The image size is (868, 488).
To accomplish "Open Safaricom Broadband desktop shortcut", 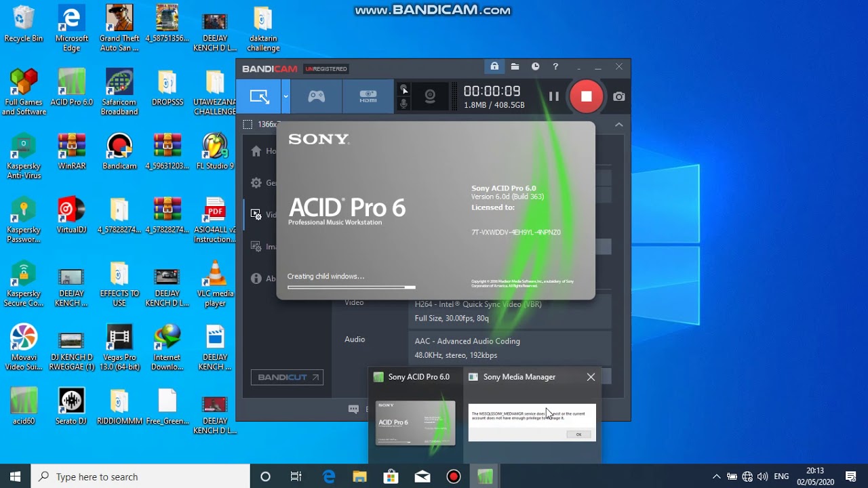I will [119, 91].
